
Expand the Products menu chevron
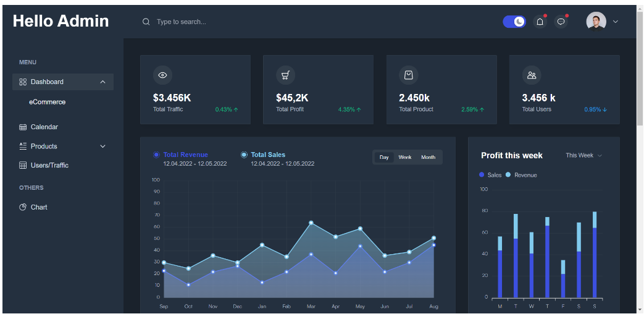[x=102, y=147]
